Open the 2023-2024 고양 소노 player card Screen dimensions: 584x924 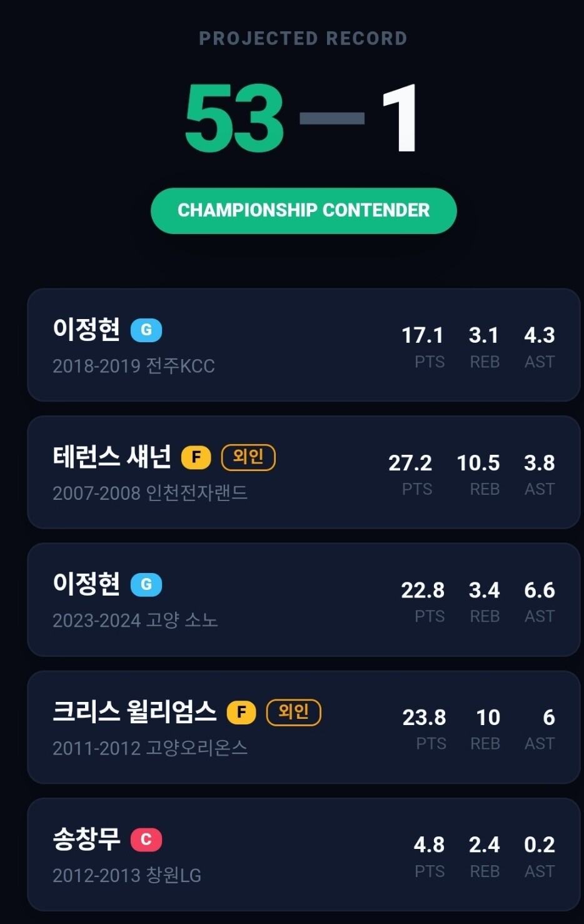click(x=304, y=599)
